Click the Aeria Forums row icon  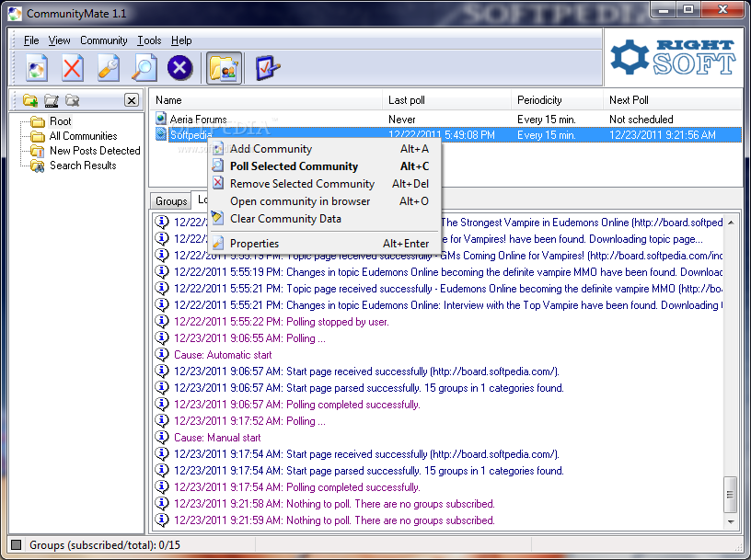click(161, 119)
